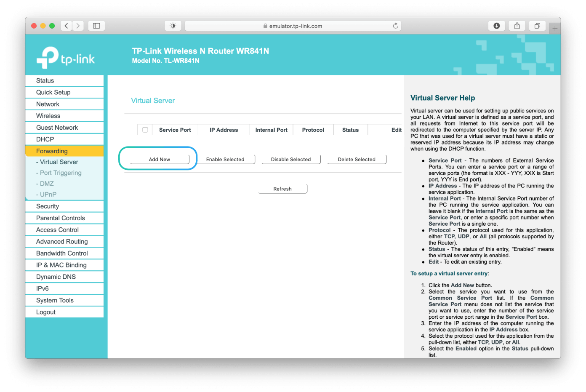The height and width of the screenshot is (392, 586).
Task: Open the Access Control menu
Action: coord(64,230)
